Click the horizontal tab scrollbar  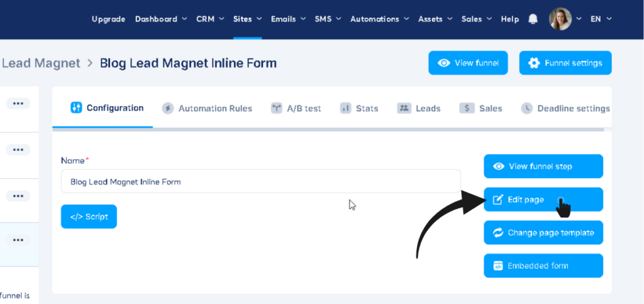tap(328, 130)
